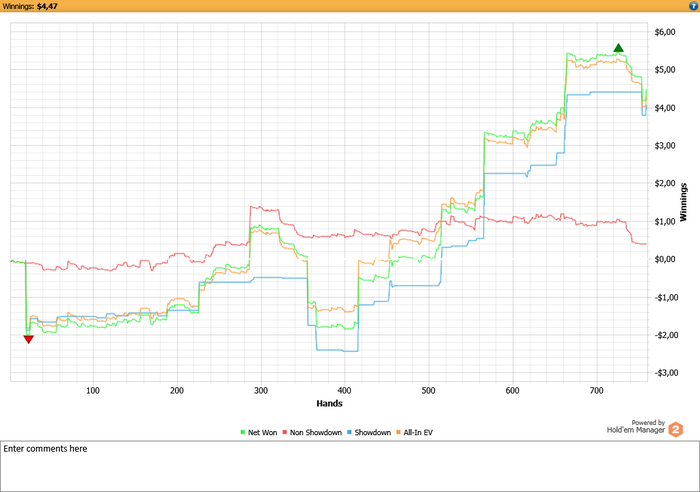Click the $6,00 y-axis label
This screenshot has width=700, height=492.
(x=665, y=32)
